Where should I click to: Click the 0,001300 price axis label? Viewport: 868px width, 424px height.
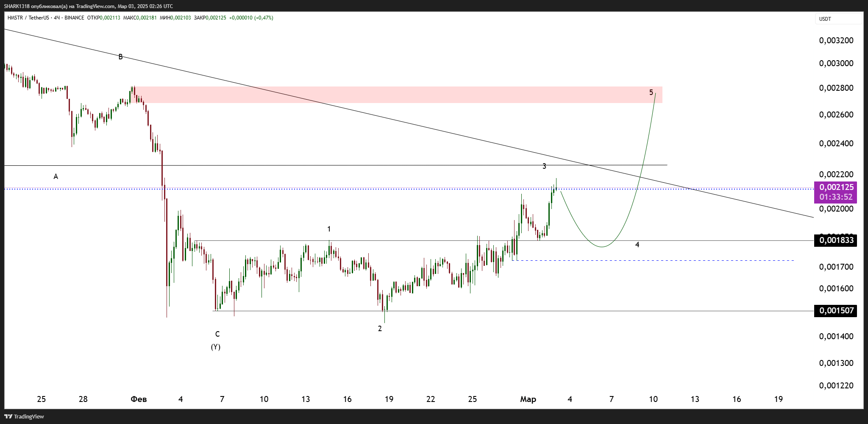tap(836, 363)
